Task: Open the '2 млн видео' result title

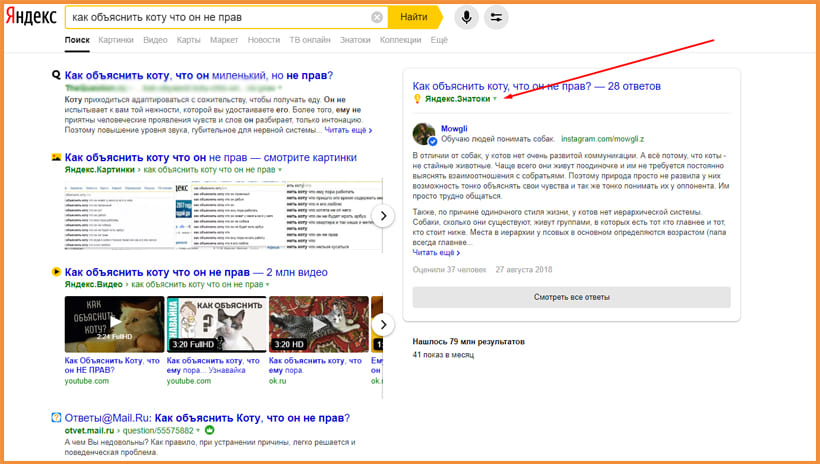Action: point(196,273)
